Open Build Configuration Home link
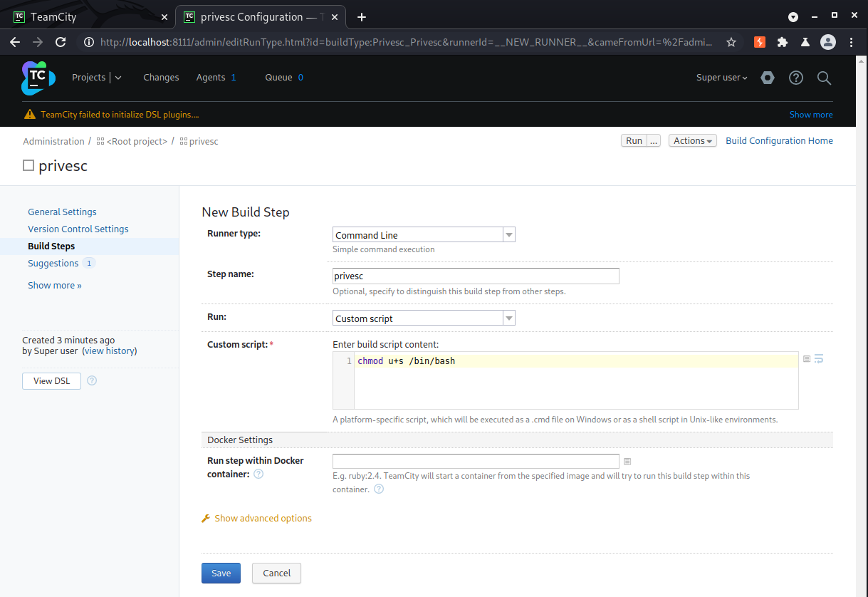Image resolution: width=868 pixels, height=597 pixels. pyautogui.click(x=779, y=140)
